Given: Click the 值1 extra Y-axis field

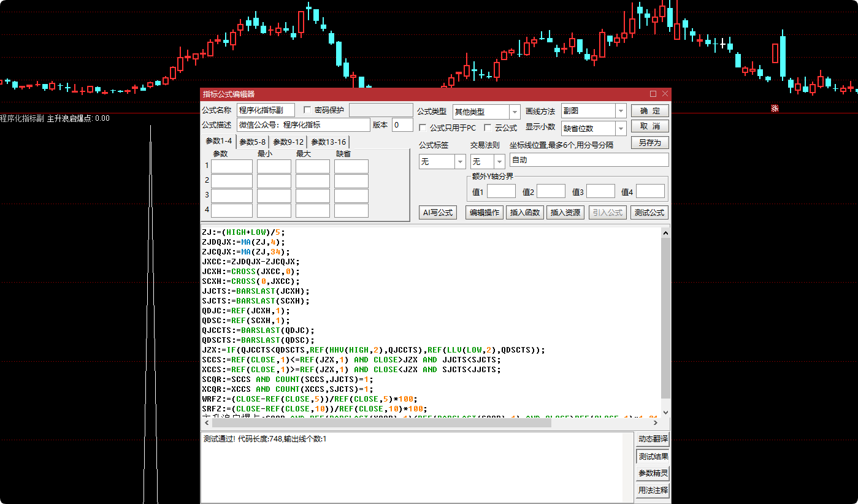Looking at the screenshot, I should click(501, 191).
